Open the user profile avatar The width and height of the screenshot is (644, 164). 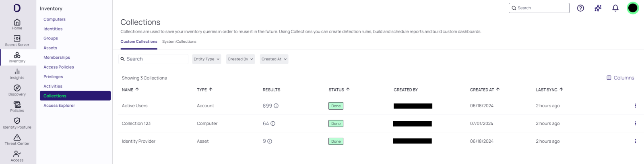633,8
